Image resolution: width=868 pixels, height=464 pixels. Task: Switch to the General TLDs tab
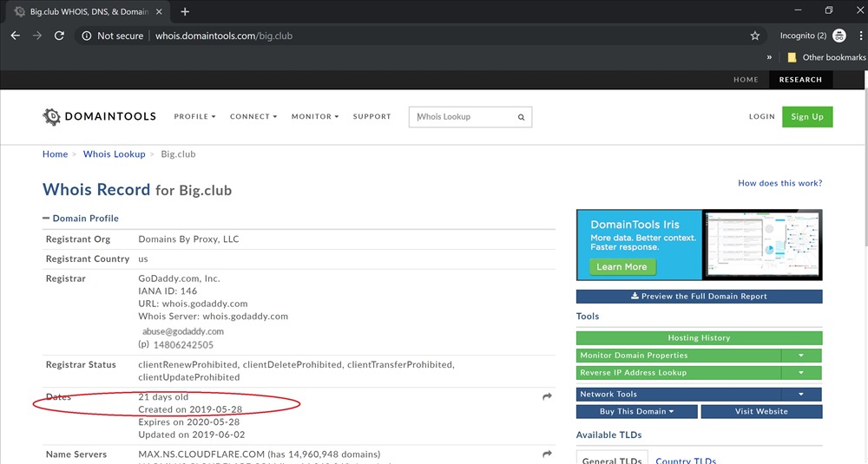(611, 460)
